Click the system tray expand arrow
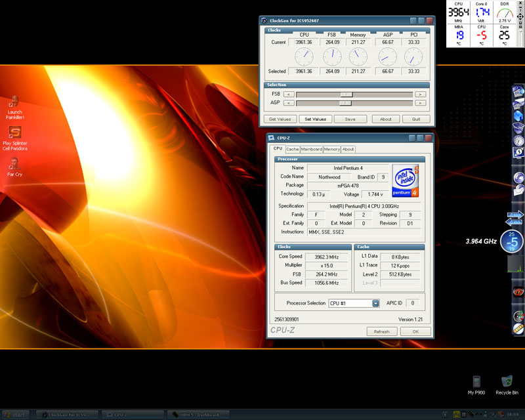The image size is (525, 420). pos(445,415)
